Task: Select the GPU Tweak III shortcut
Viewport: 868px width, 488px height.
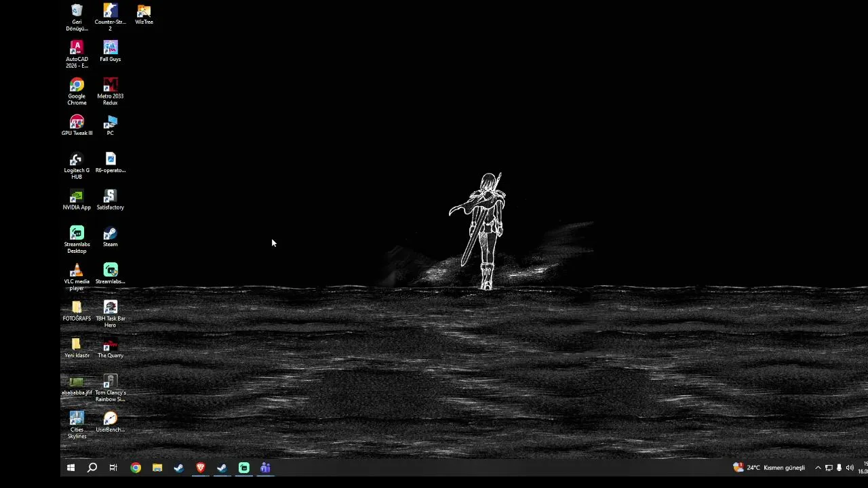Action: 77,125
